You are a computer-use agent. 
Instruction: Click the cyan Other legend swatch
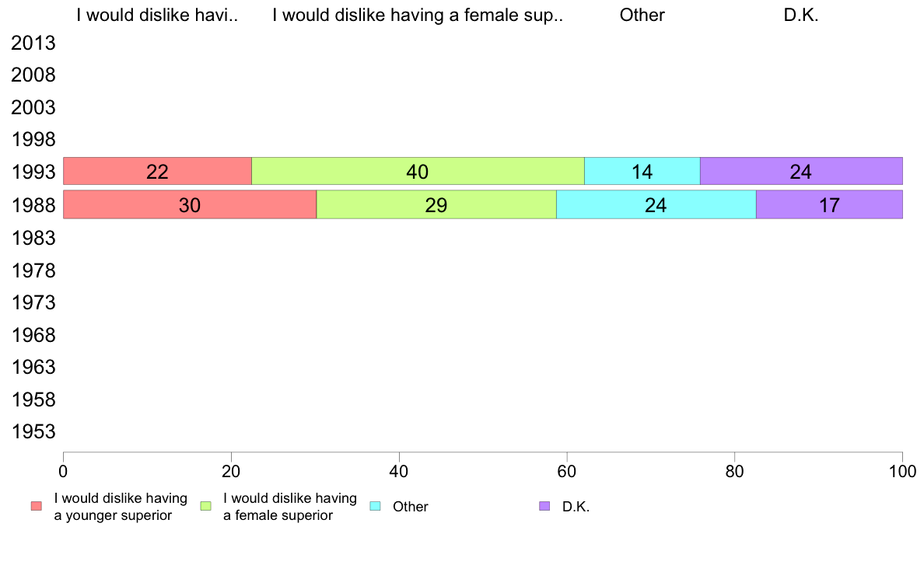point(376,506)
